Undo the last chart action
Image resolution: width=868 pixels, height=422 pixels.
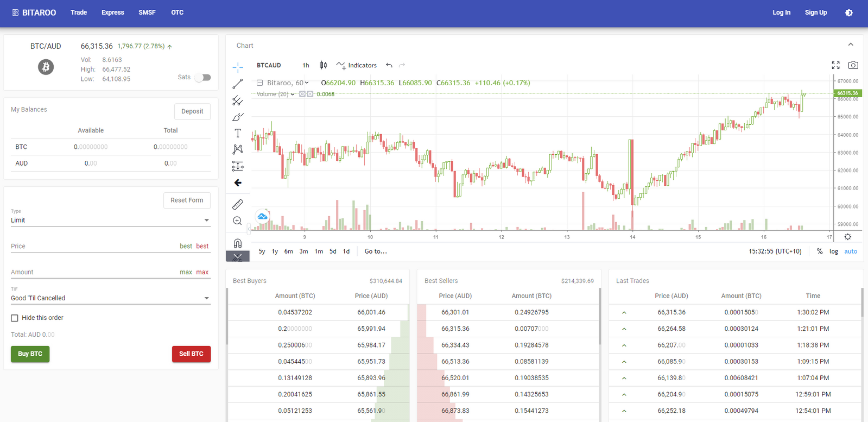389,65
